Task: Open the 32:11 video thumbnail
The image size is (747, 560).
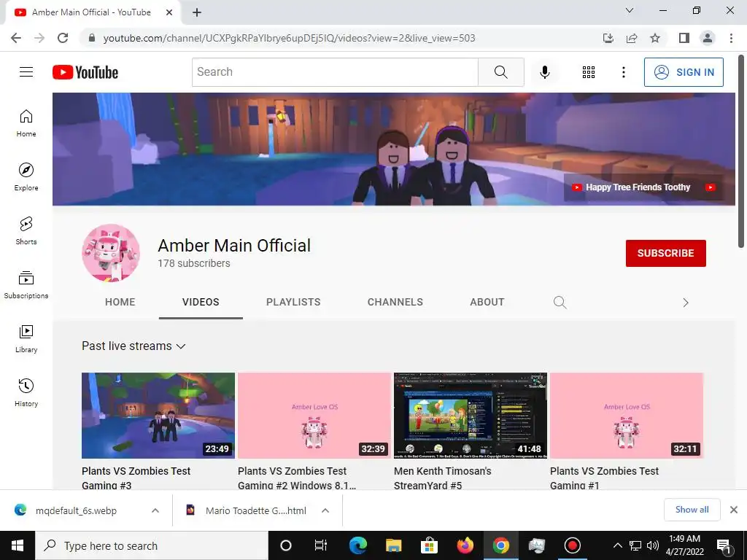Action: point(627,416)
